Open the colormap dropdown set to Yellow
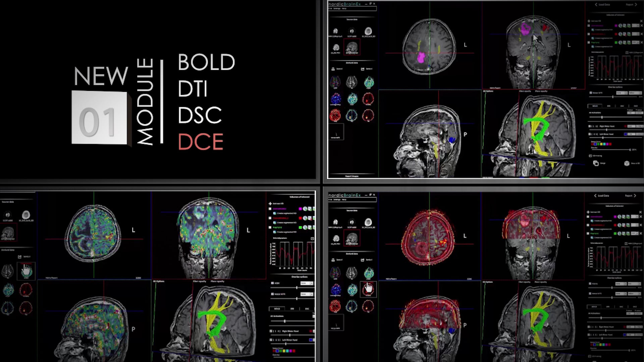 (635, 93)
